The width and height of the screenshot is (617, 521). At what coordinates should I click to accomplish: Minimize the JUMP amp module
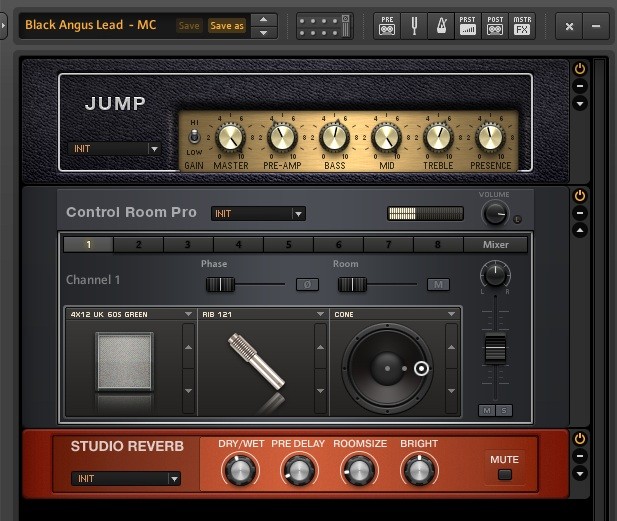tap(580, 86)
